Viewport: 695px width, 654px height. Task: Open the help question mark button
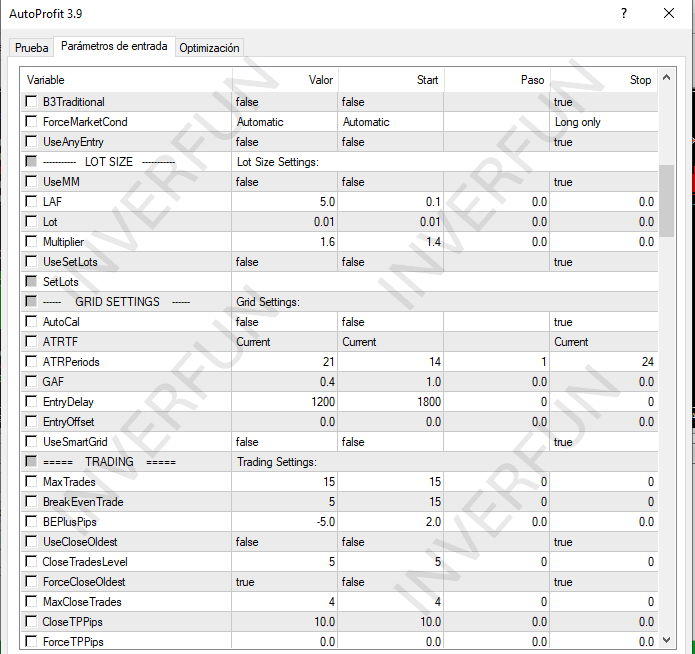pos(624,13)
